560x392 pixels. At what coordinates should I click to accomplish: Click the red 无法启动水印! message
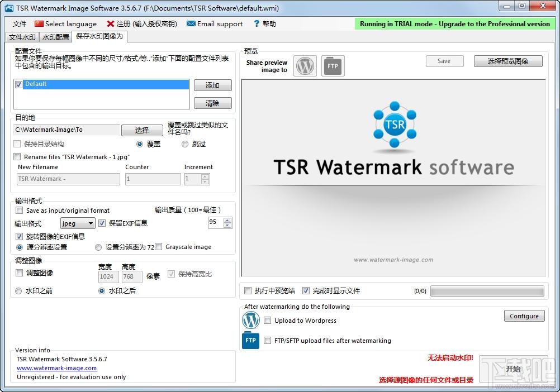(x=450, y=358)
